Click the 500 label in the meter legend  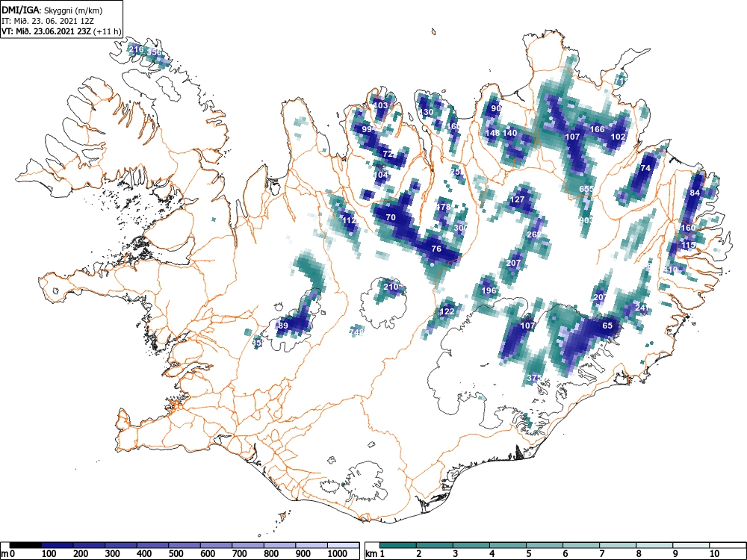[x=176, y=554]
